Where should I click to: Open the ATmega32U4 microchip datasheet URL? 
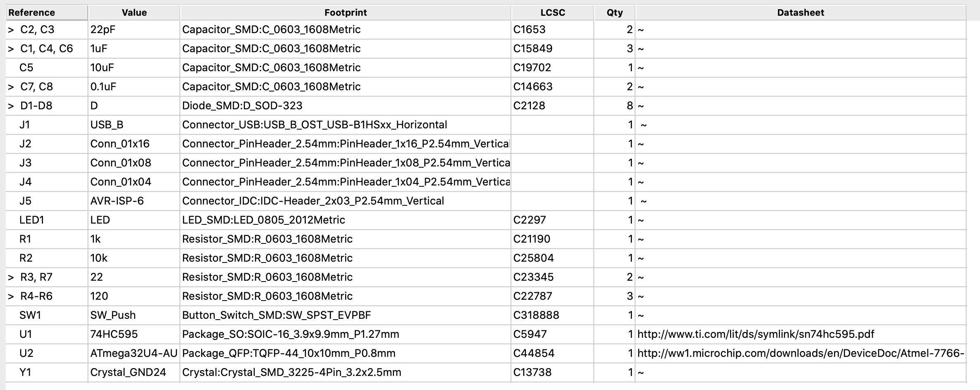pos(801,353)
